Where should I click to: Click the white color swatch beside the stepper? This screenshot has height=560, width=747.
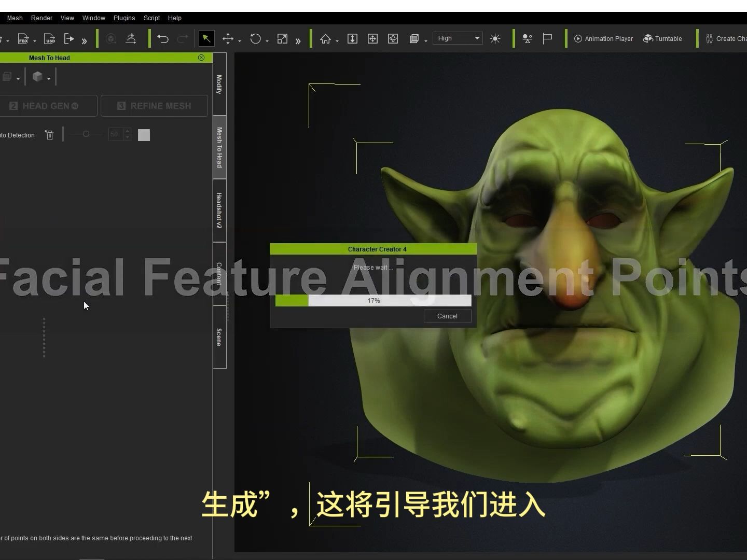[144, 135]
